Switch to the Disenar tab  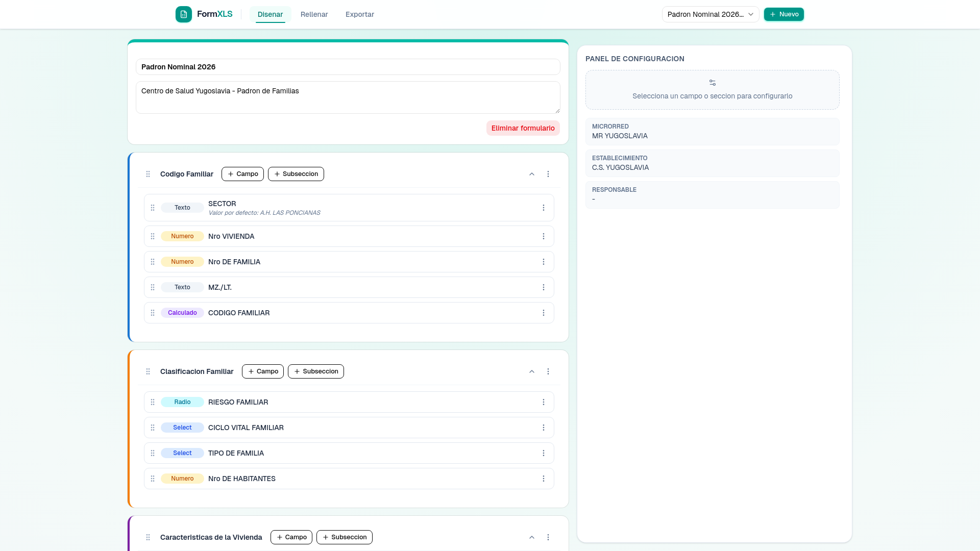(270, 14)
